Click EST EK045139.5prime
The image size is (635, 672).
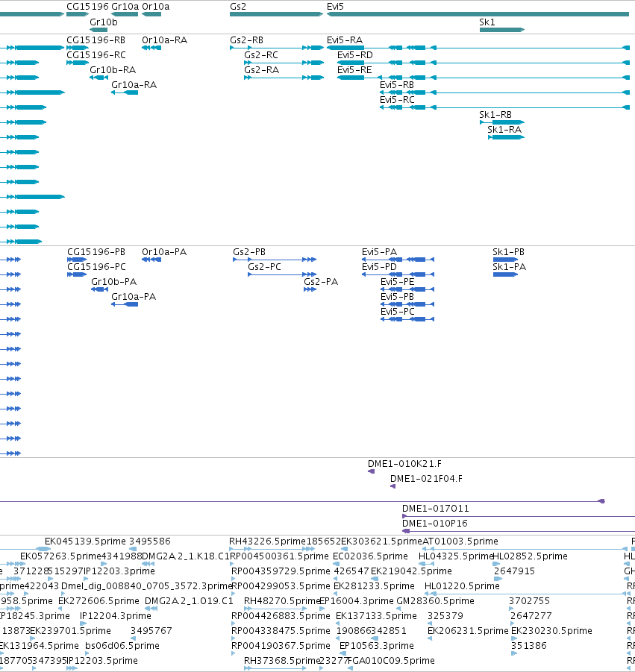(x=85, y=541)
